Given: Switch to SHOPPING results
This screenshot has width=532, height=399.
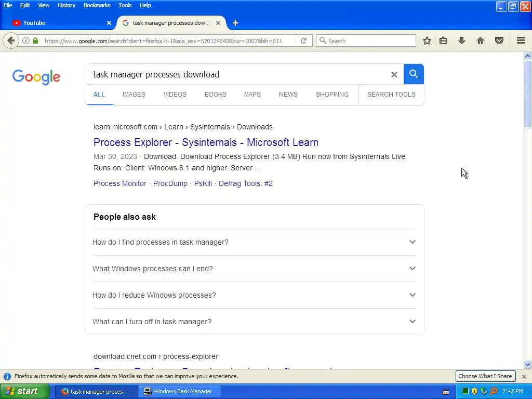Looking at the screenshot, I should point(332,95).
